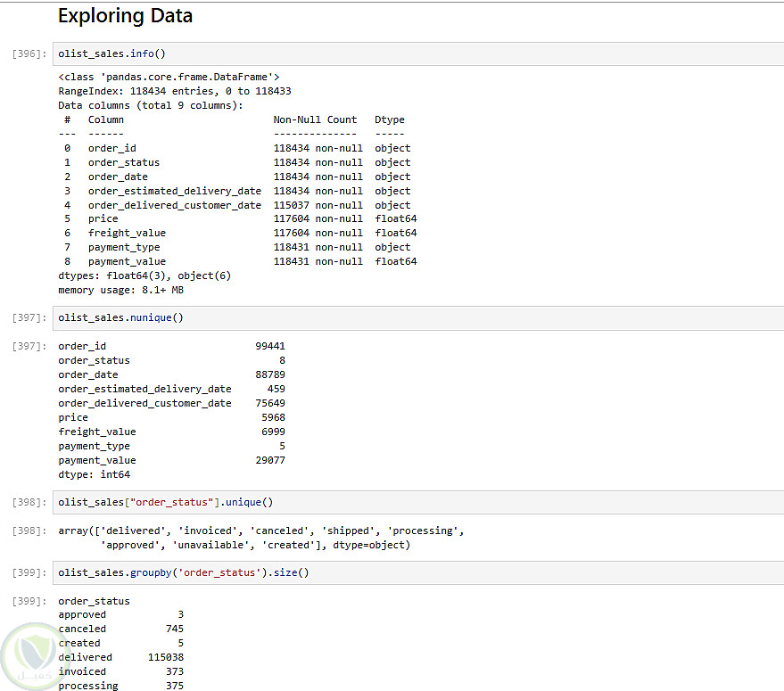The image size is (784, 691).
Task: Click the [398] prompt beside the unique() input cell
Action: [29, 503]
